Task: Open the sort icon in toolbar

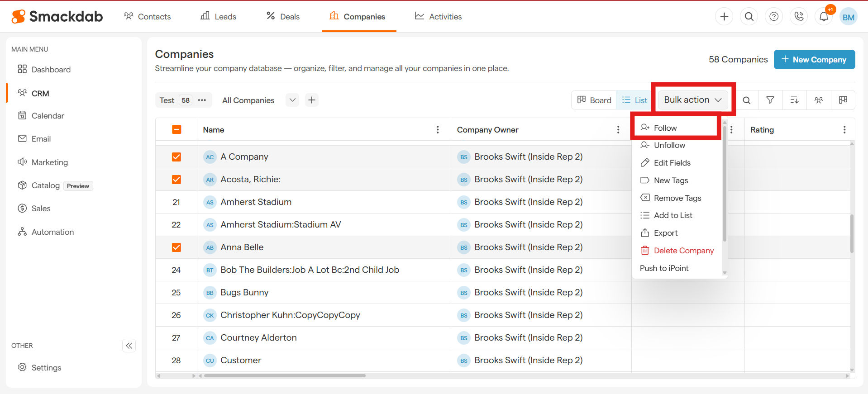Action: click(x=794, y=100)
